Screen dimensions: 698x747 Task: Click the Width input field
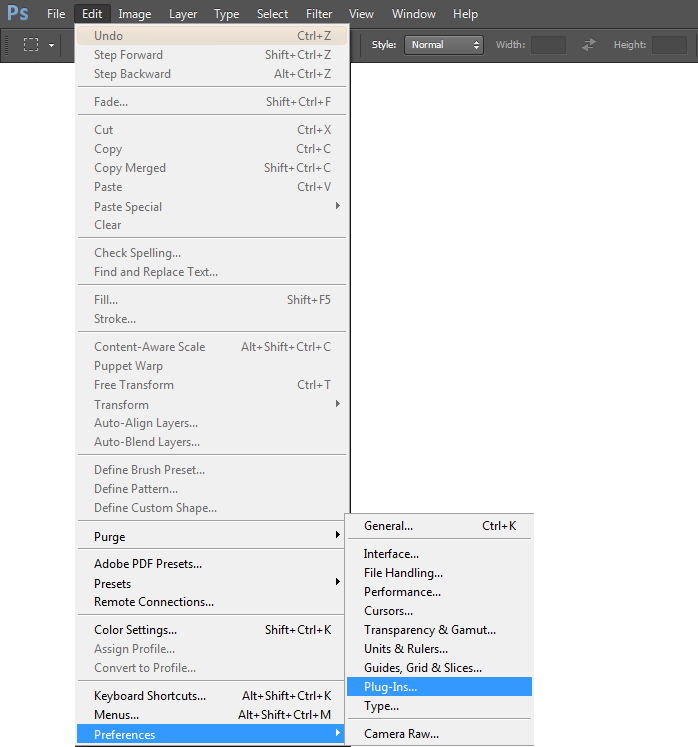[548, 45]
